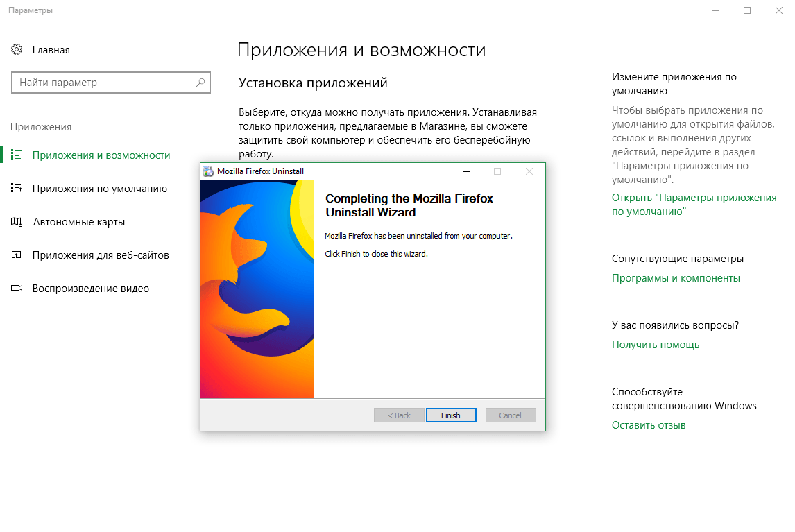Close the Параметры settings window
The width and height of the screenshot is (795, 532).
click(779, 10)
